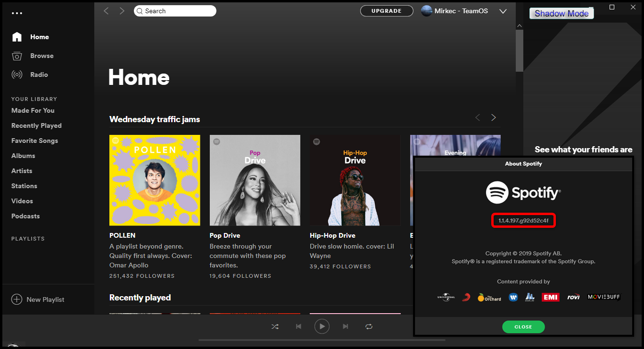Click the Home house icon
Image resolution: width=644 pixels, height=349 pixels.
point(17,37)
